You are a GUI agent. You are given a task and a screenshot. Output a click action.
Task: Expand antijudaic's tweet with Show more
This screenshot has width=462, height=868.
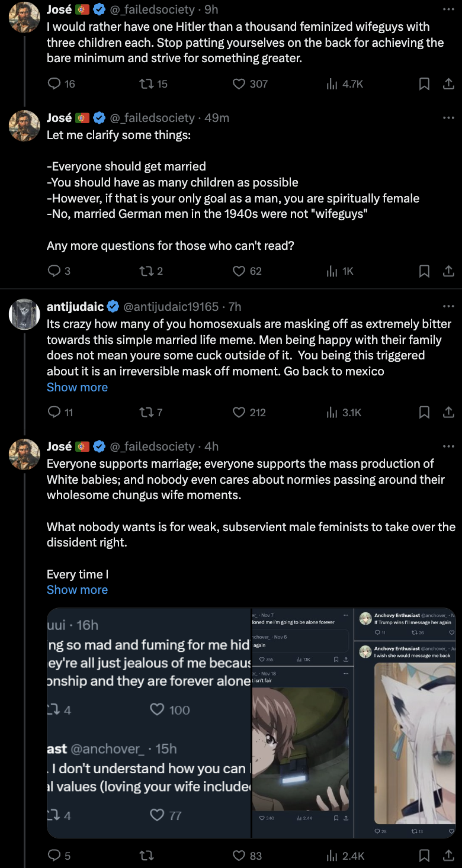tap(77, 387)
